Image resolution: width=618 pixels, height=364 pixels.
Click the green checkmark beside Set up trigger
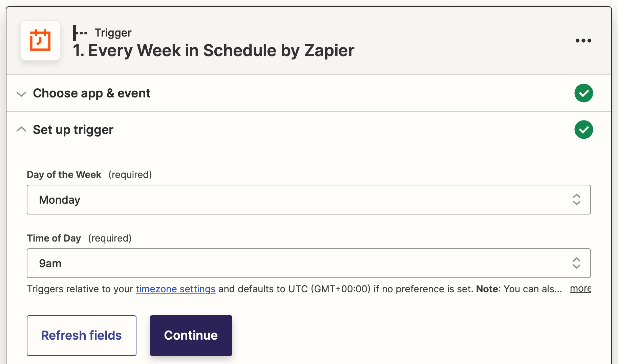pos(584,130)
